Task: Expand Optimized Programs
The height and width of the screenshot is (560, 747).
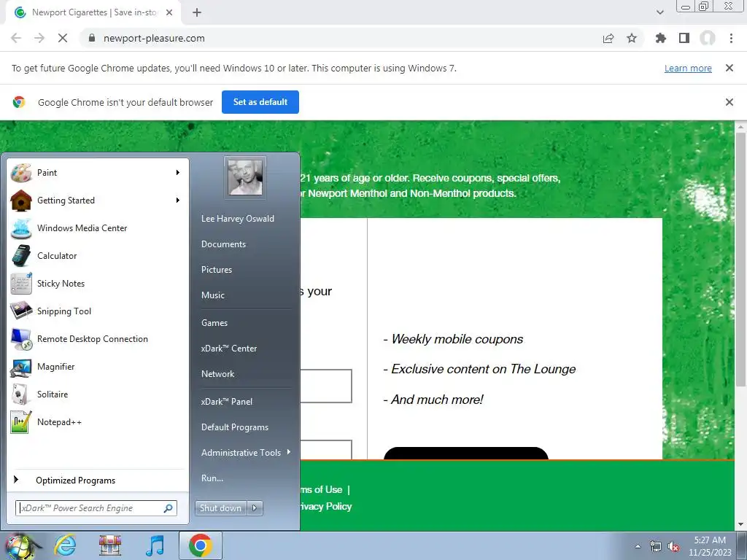Action: [x=98, y=480]
